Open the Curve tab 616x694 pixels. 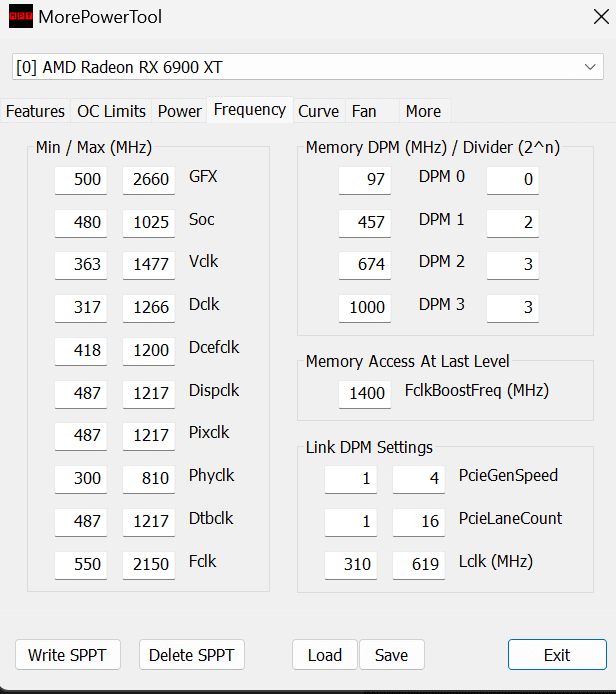(319, 111)
